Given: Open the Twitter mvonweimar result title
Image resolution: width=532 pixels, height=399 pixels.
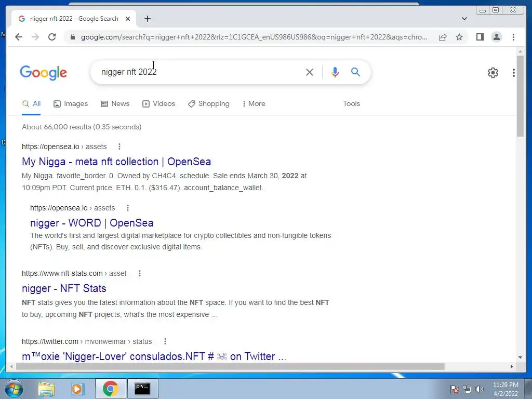Looking at the screenshot, I should pos(154,356).
